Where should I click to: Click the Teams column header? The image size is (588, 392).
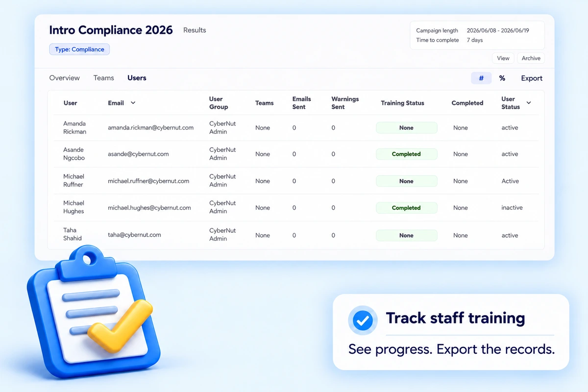(x=265, y=103)
